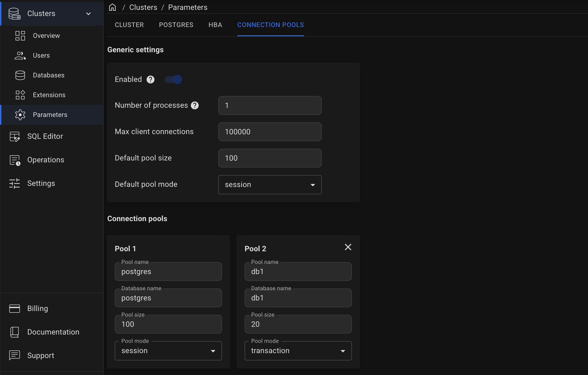Open the Overview grid icon in sidebar

20,36
